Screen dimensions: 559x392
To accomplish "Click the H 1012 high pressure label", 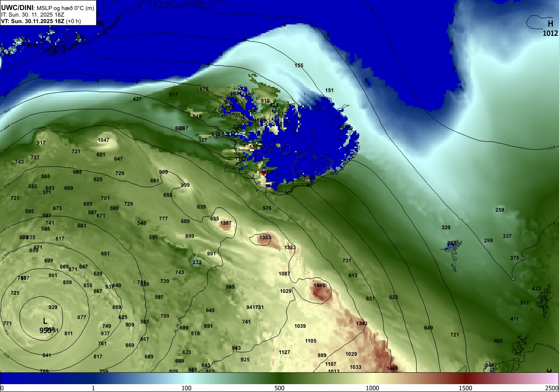I will tap(550, 28).
